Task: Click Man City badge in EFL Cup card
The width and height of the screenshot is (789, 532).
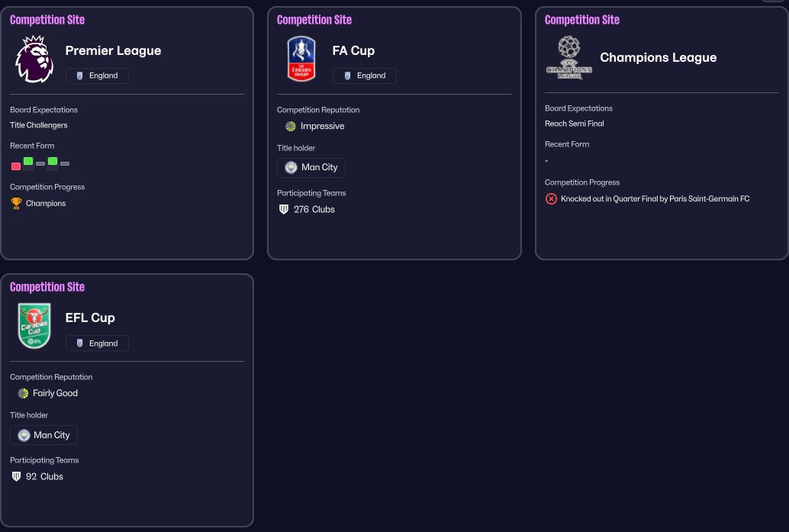Action: 24,435
